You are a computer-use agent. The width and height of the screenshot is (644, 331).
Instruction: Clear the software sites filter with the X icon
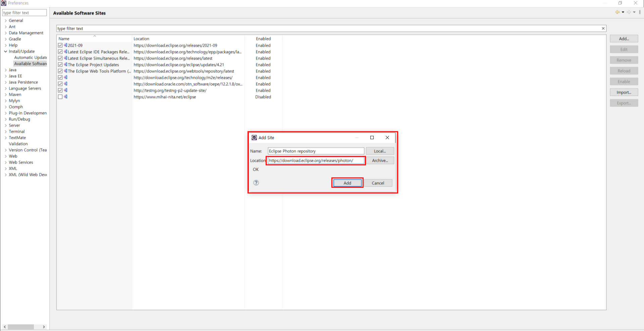[x=603, y=28]
